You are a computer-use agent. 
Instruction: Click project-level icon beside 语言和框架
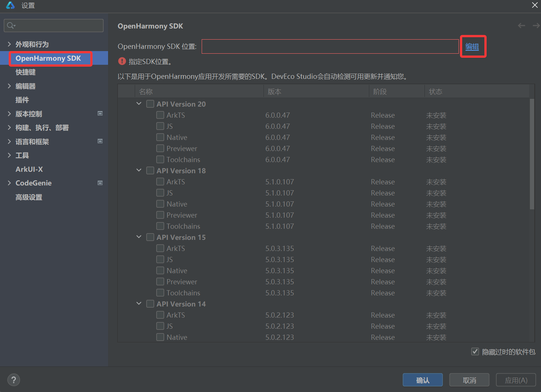coord(100,141)
